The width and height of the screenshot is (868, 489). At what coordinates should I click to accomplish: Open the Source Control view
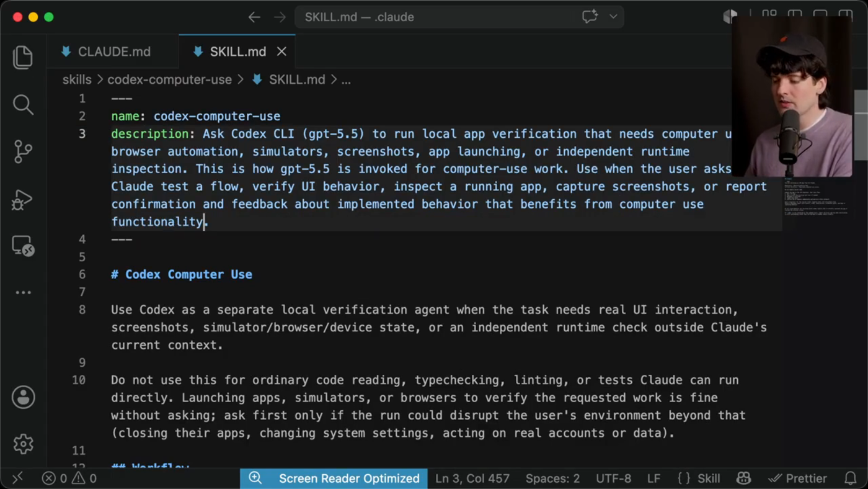click(23, 151)
